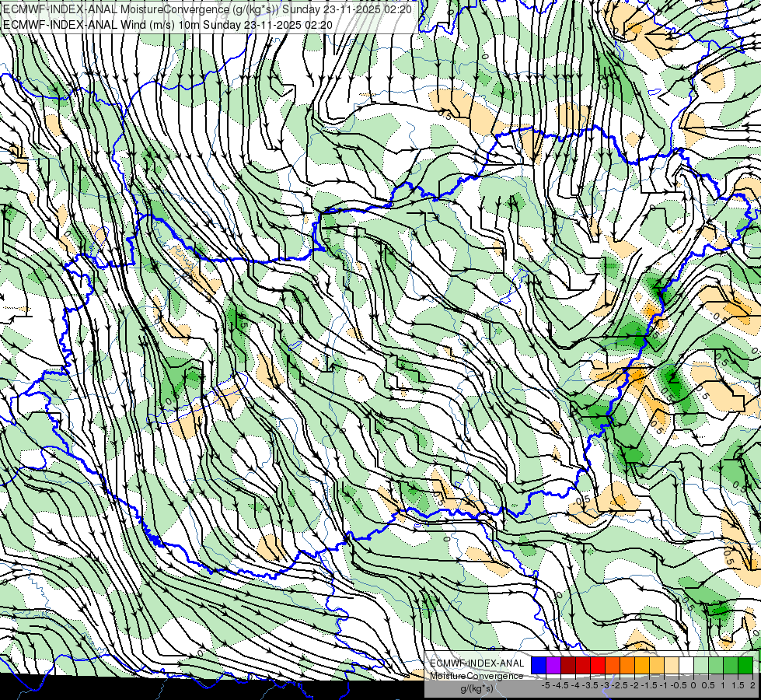Viewport: 761px width, 700px height.
Task: Click the MoistureConvergence title line at top
Action: click(208, 9)
